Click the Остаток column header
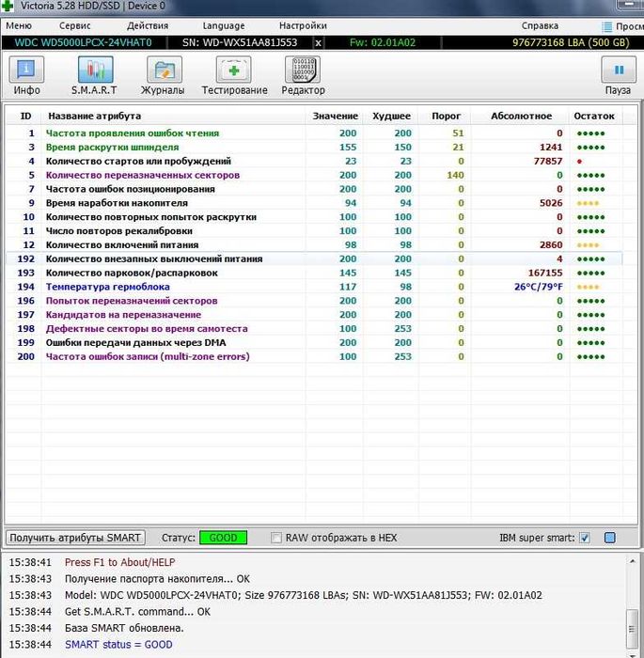 pyautogui.click(x=594, y=117)
